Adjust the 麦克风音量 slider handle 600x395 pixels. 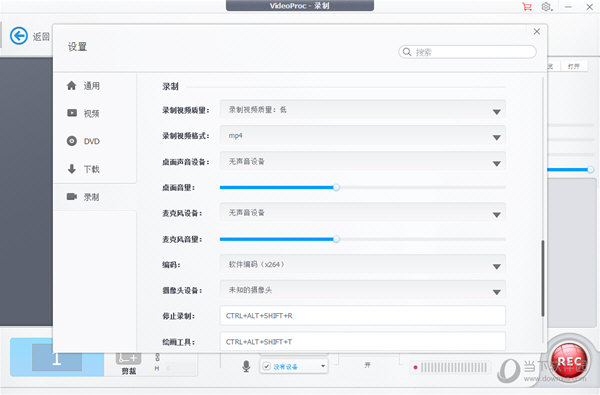tap(336, 239)
